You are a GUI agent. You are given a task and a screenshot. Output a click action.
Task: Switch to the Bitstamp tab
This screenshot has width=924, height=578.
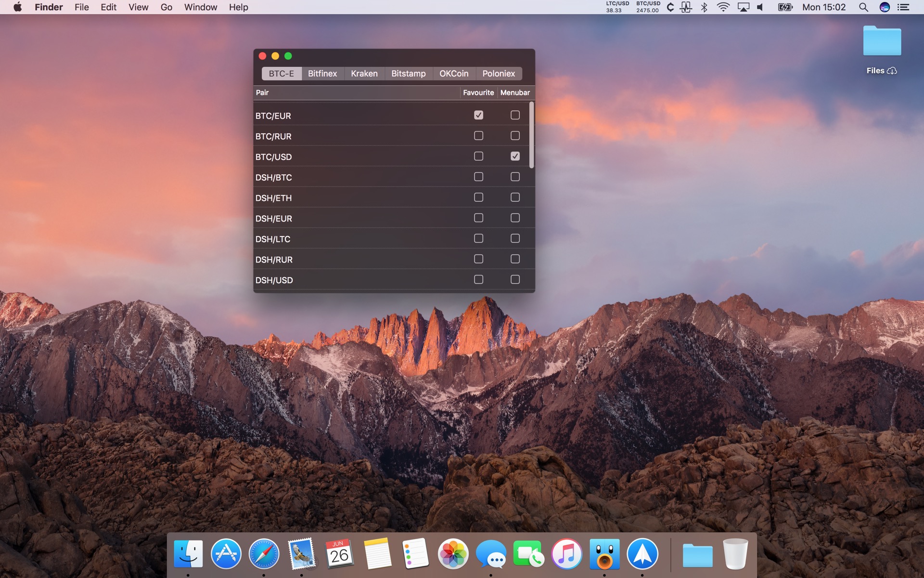(x=409, y=74)
